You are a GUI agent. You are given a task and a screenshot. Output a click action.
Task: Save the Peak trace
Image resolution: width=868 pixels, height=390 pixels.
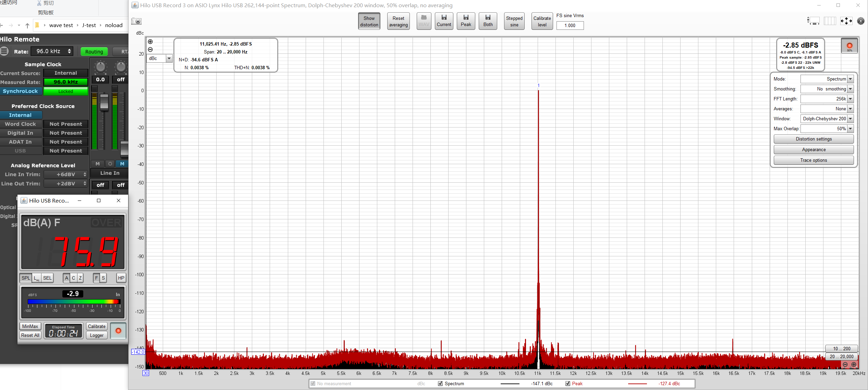coord(466,21)
